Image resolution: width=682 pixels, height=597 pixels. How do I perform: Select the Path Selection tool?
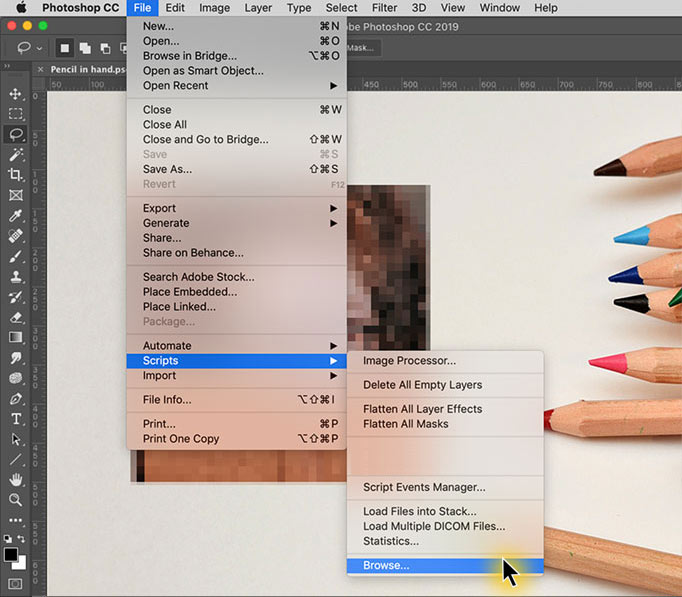[16, 439]
